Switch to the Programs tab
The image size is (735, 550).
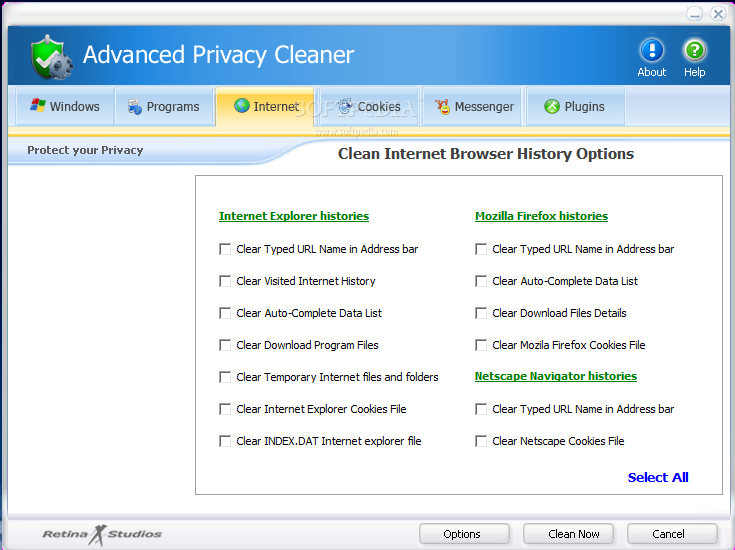(164, 106)
